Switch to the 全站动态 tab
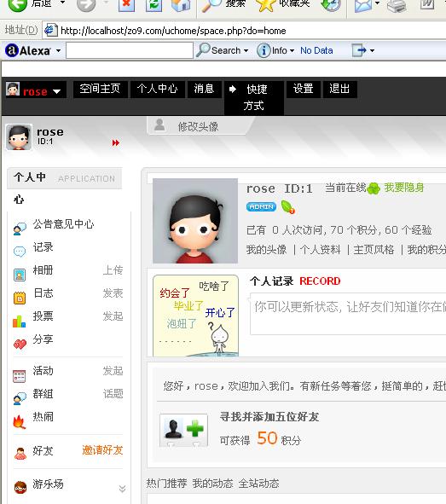Viewport: 446px width, 504px height. (x=258, y=484)
